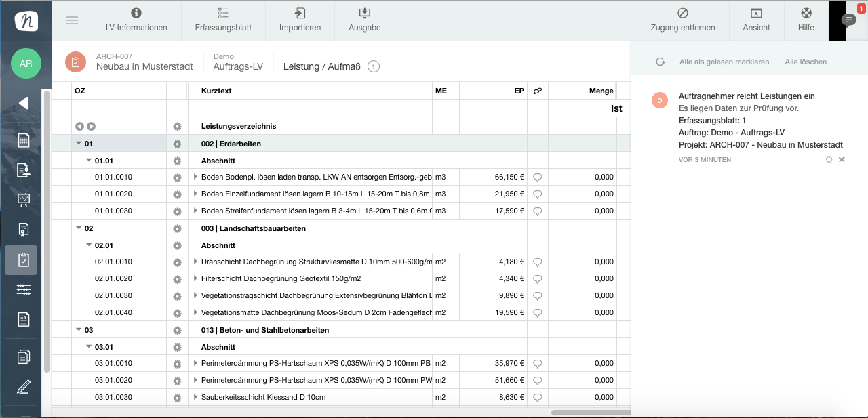The height and width of the screenshot is (418, 868).
Task: Open comment bubble for row 02.01.0040
Action: pyautogui.click(x=538, y=313)
